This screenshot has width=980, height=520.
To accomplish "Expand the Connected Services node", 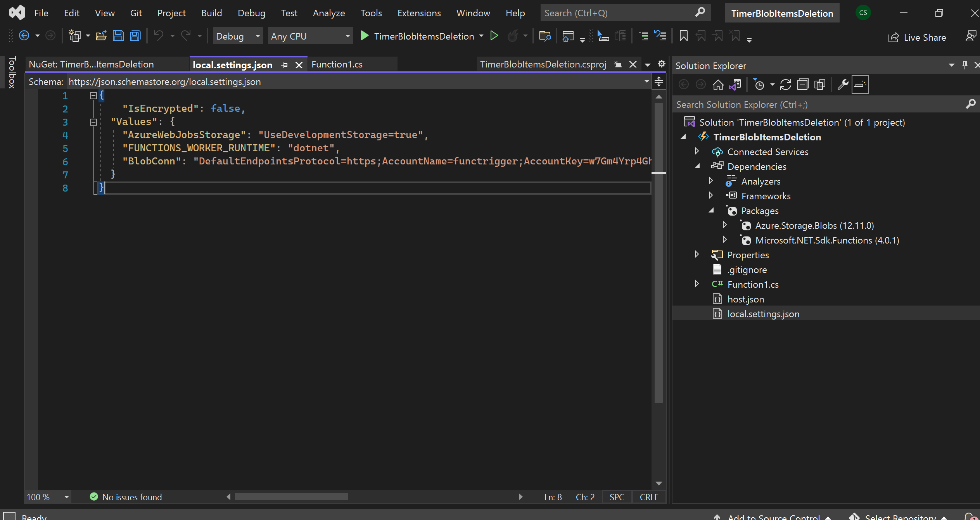I will [x=697, y=152].
